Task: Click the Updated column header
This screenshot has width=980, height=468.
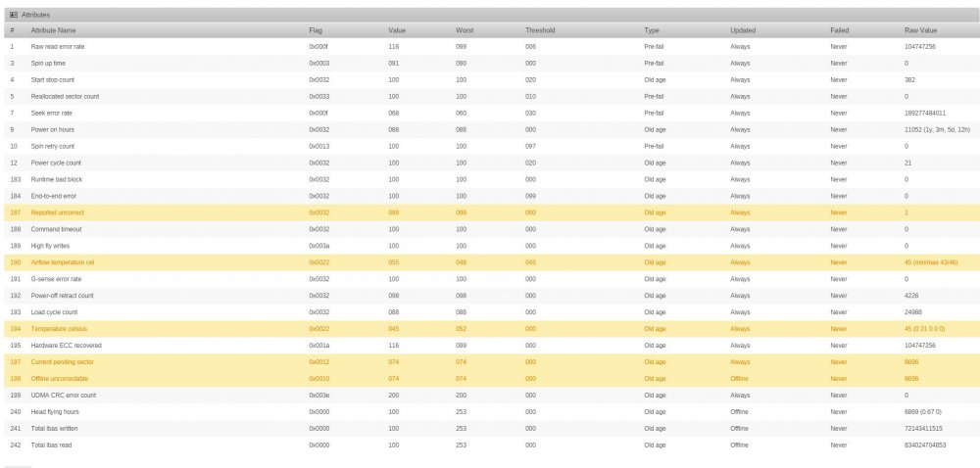Action: pyautogui.click(x=743, y=30)
